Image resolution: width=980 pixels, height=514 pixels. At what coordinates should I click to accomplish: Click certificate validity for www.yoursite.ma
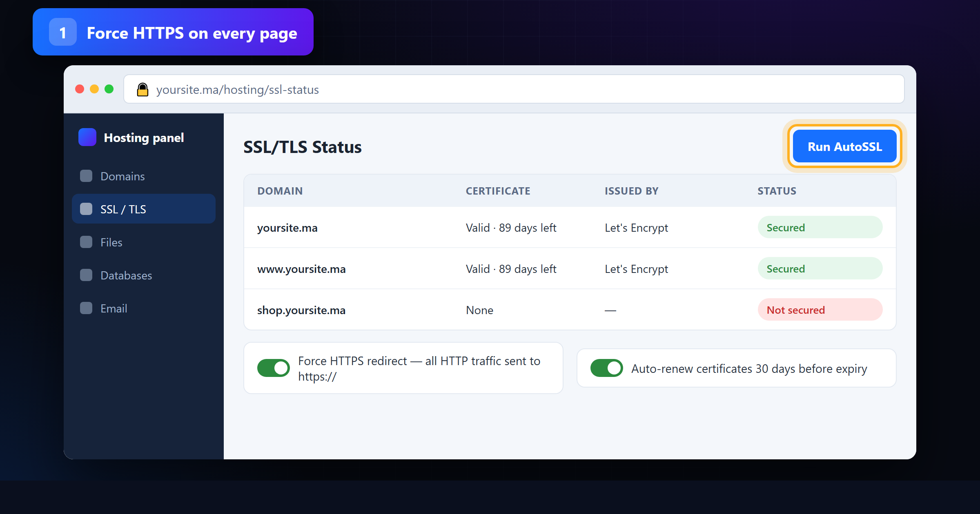click(511, 269)
